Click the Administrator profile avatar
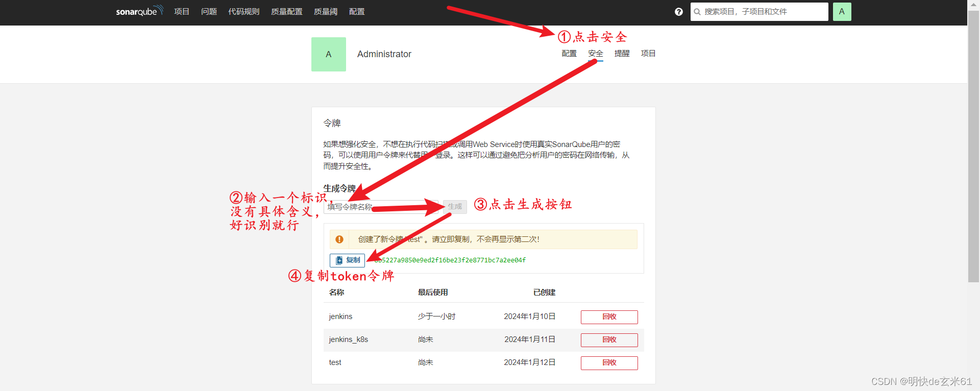 coord(329,54)
